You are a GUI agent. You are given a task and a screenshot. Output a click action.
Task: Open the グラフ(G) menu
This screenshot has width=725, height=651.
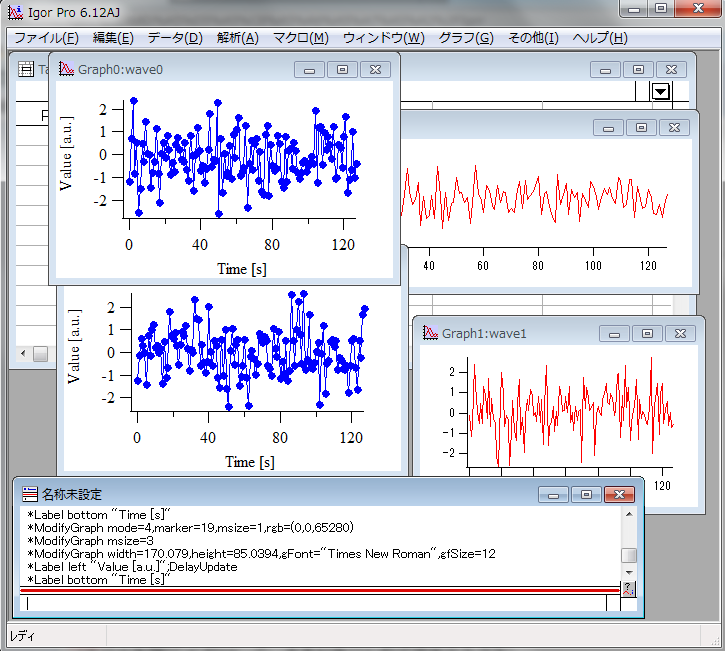[x=465, y=38]
